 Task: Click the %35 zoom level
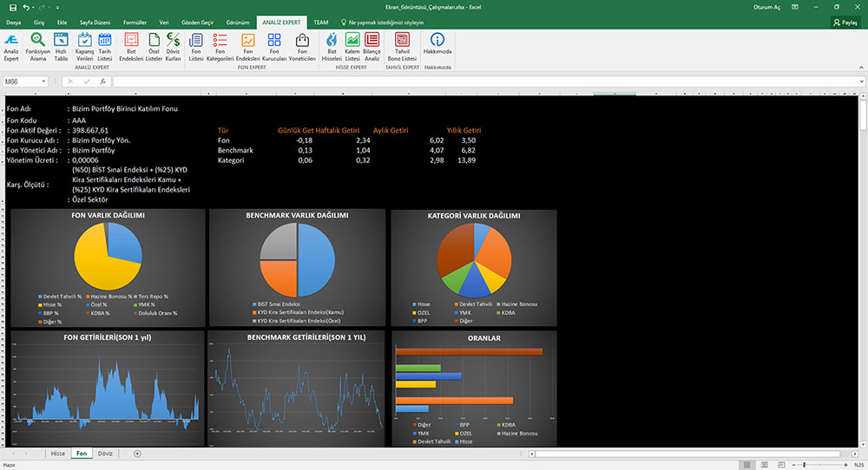[858, 465]
